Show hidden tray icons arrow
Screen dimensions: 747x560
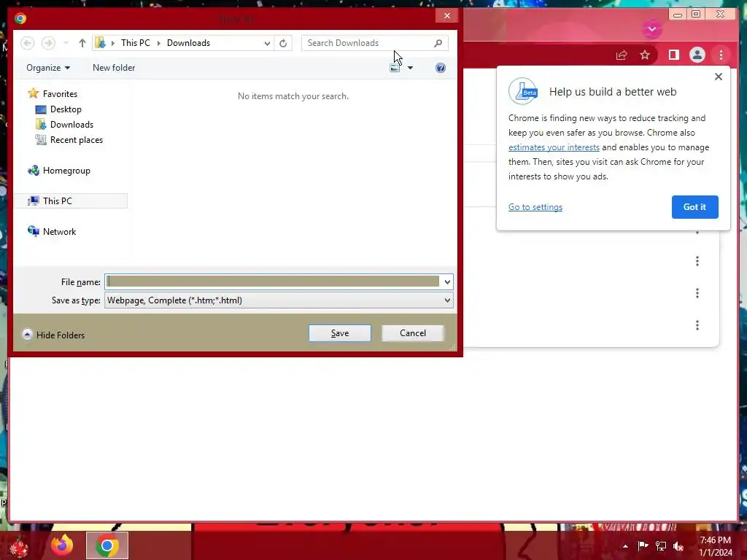(625, 546)
